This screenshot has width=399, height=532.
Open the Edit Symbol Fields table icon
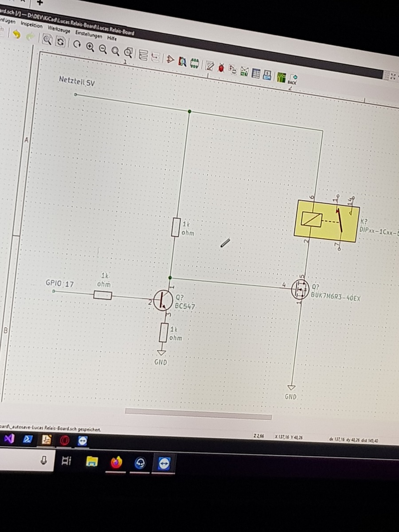tap(256, 72)
